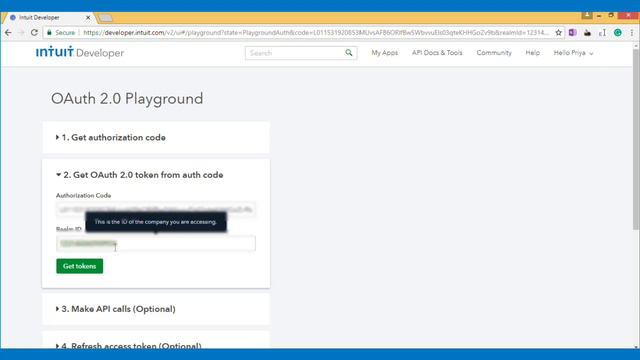The image size is (640, 360).
Task: Click the page vertical scrollbar
Action: (x=636, y=139)
